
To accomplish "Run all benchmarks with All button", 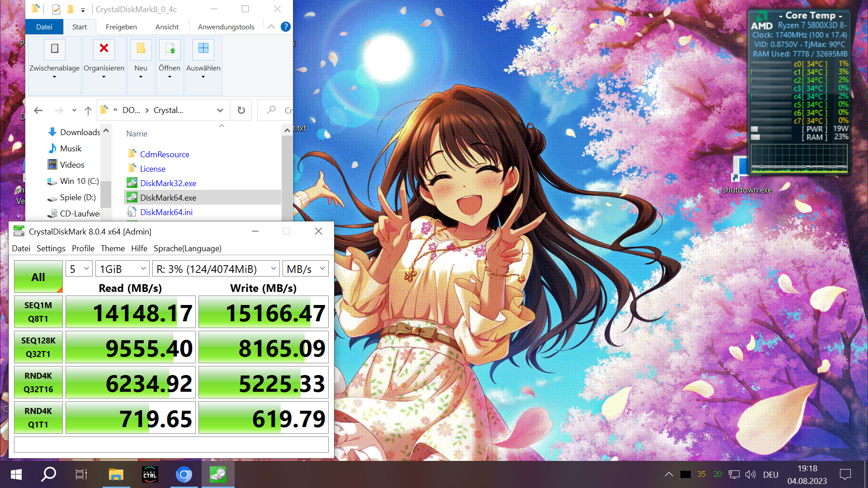I will (x=38, y=277).
